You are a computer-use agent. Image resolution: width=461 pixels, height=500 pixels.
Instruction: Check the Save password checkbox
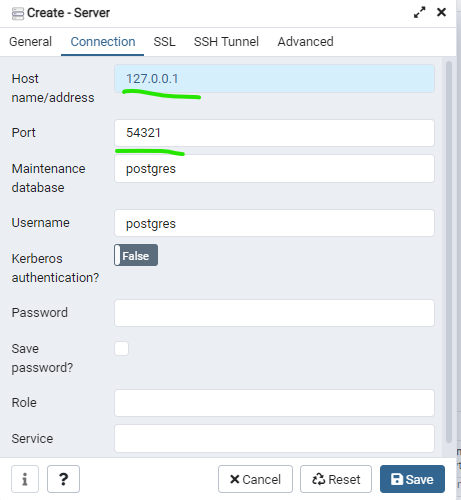coord(121,349)
